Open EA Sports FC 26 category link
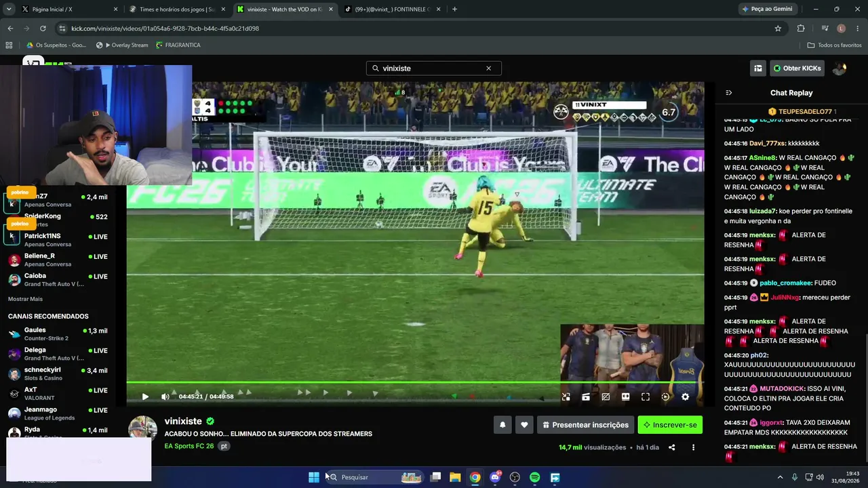Viewport: 868px width, 488px height. 189,446
